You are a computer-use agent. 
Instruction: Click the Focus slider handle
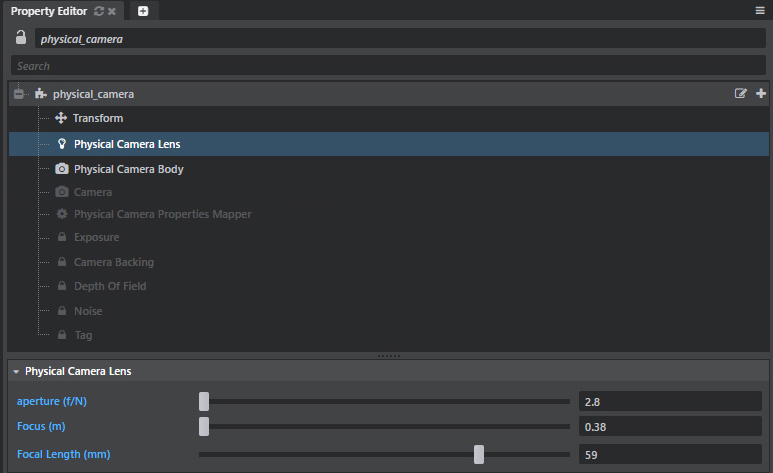[204, 427]
